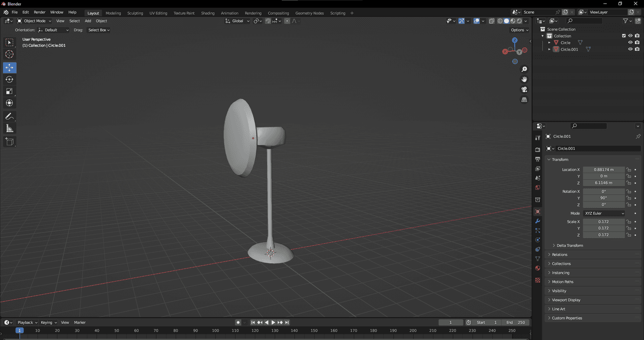Pick the Measure tool
The height and width of the screenshot is (340, 644).
10,128
